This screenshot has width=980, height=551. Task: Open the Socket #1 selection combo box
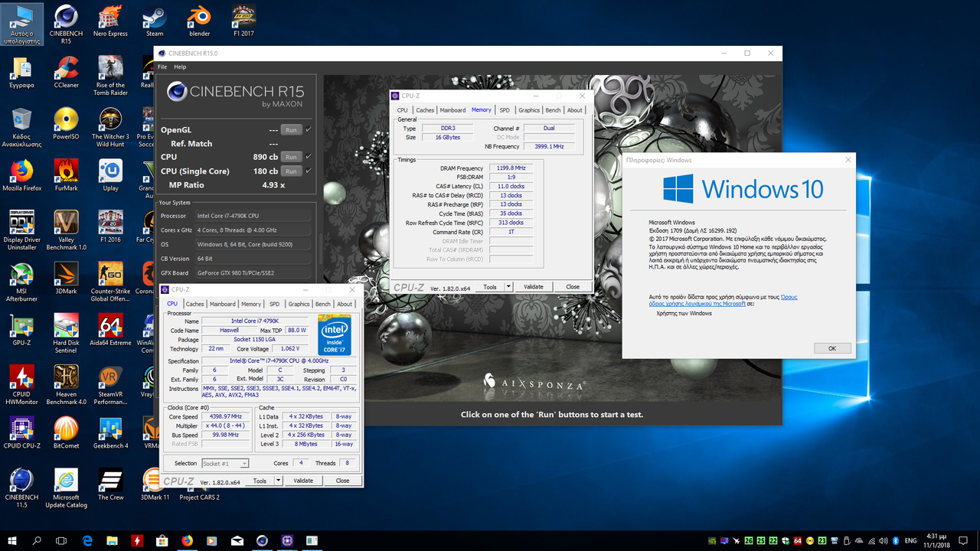(225, 463)
